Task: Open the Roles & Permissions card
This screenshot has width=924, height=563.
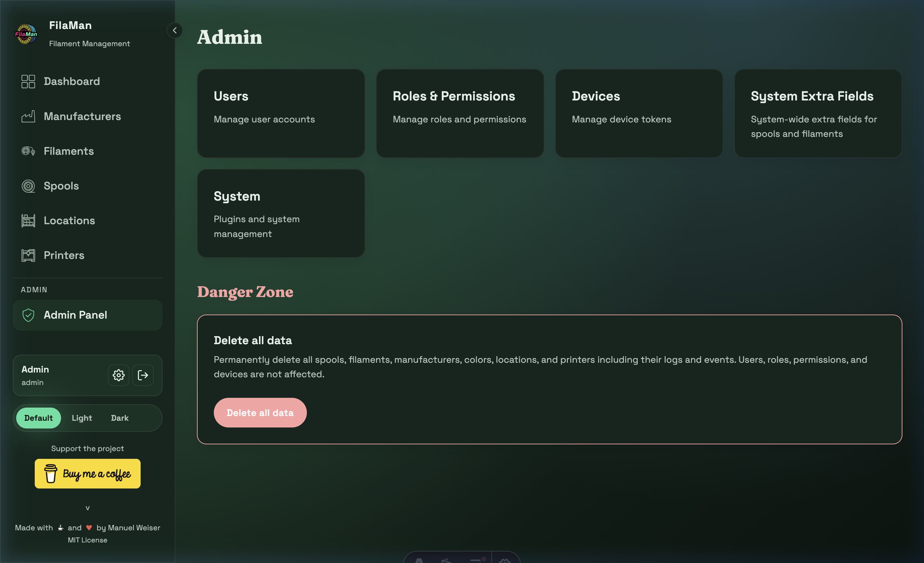Action: pyautogui.click(x=460, y=113)
